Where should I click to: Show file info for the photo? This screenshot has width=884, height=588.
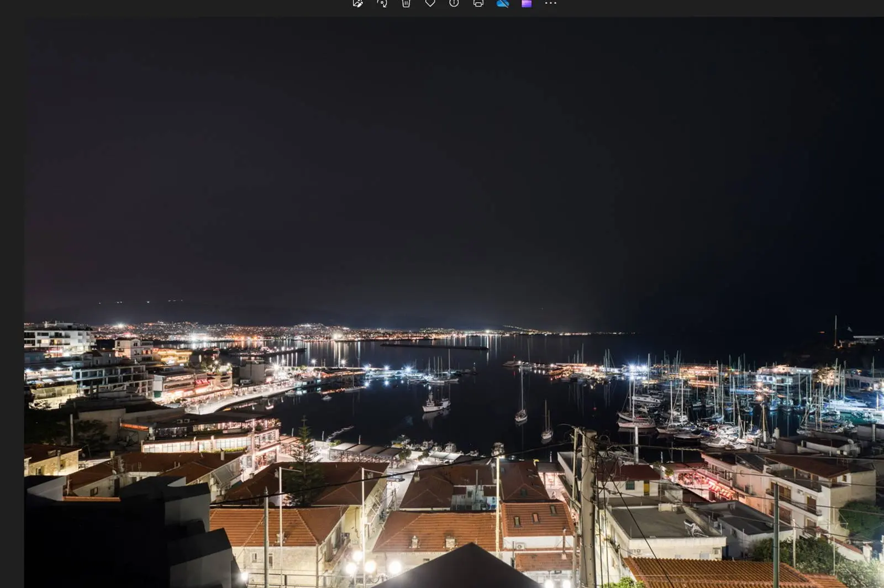[454, 3]
